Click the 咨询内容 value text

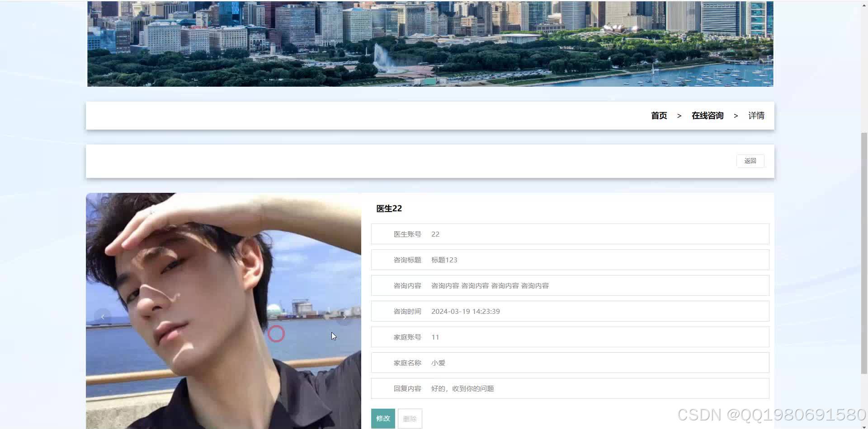click(x=490, y=285)
